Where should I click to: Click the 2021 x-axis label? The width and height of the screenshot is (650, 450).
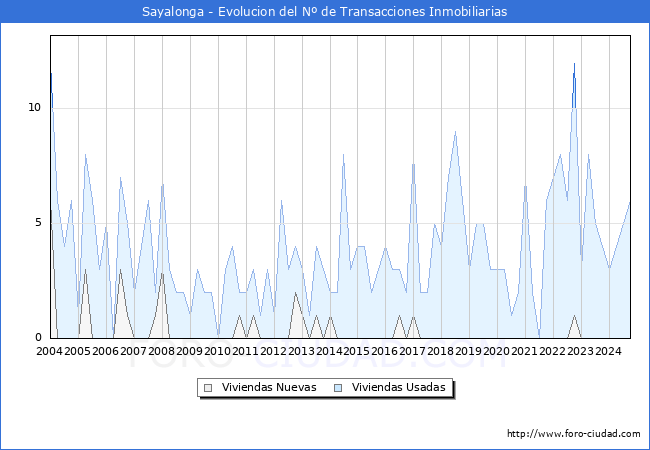pyautogui.click(x=524, y=351)
